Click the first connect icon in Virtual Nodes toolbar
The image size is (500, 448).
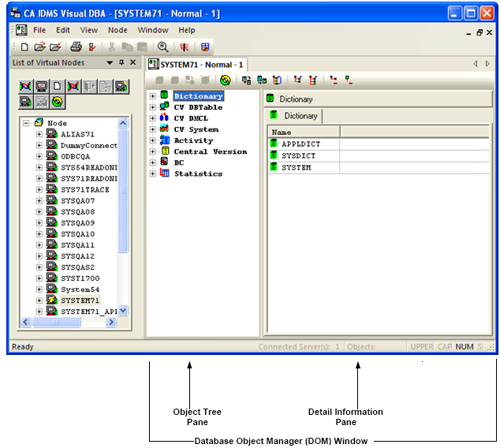25,86
